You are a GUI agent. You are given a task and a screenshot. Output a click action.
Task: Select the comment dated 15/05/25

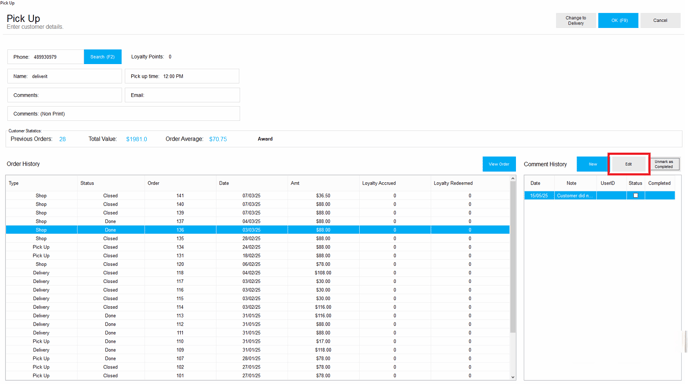[x=599, y=196]
